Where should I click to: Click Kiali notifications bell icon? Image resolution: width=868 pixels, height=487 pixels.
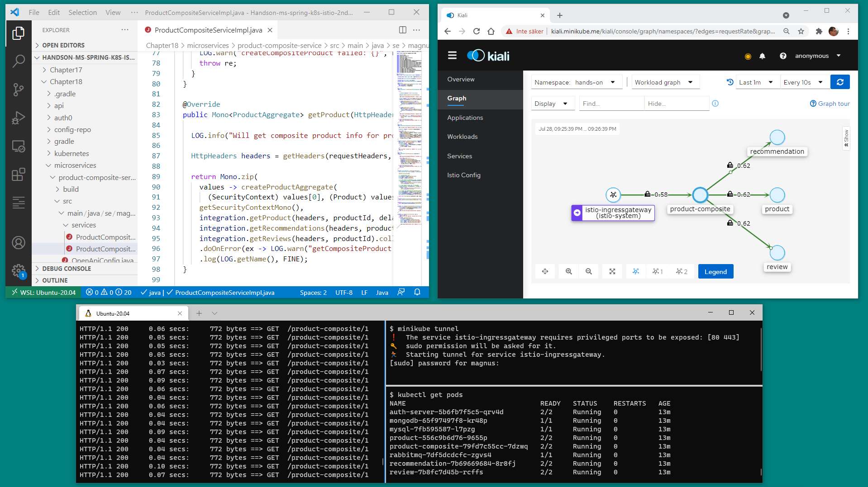pyautogui.click(x=762, y=56)
